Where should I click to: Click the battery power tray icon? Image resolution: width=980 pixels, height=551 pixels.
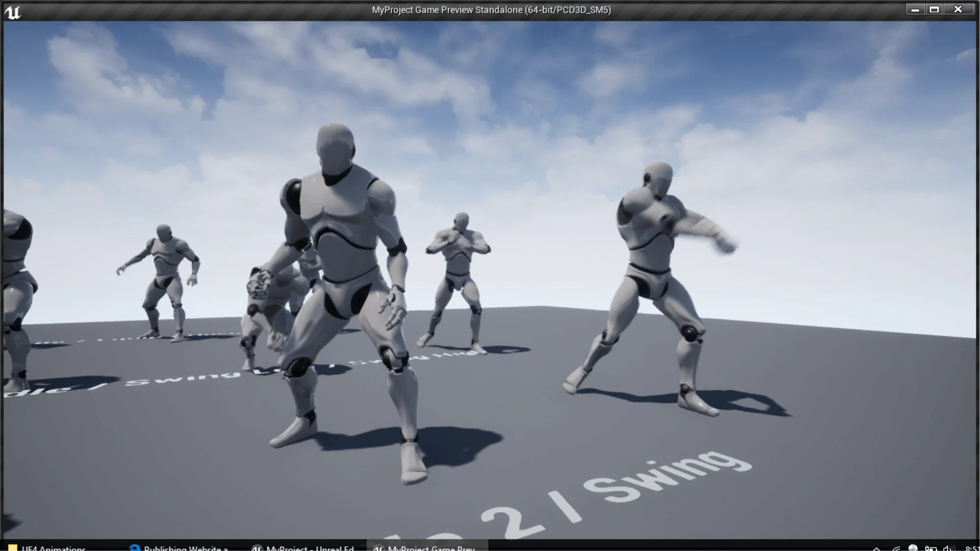pos(930,548)
